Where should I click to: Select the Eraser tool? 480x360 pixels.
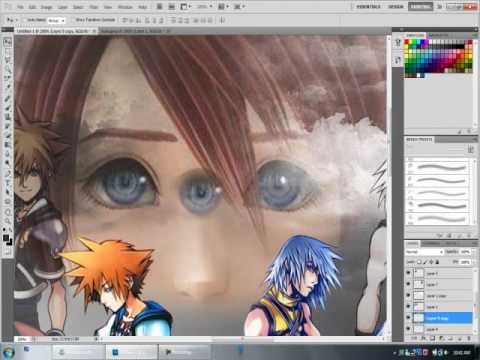tap(7, 135)
